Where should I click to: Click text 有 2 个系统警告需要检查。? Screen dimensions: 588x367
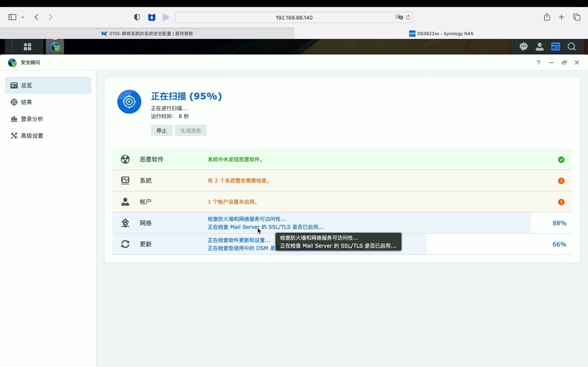240,181
